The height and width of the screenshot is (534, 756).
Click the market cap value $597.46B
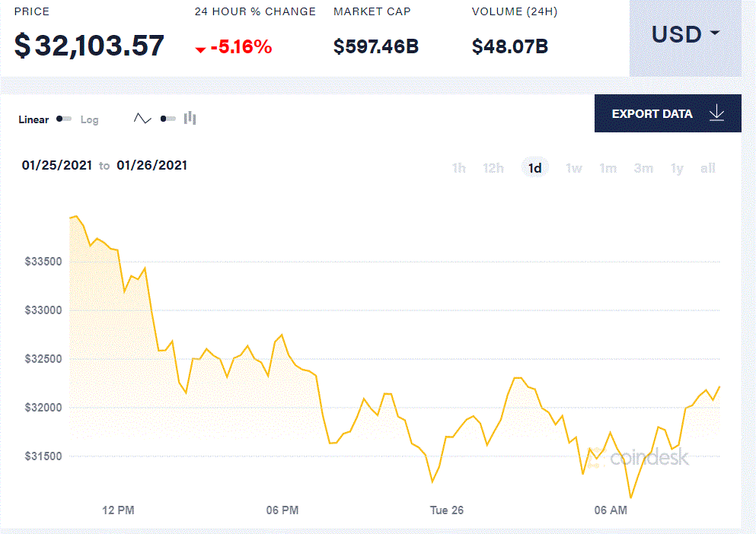(376, 46)
